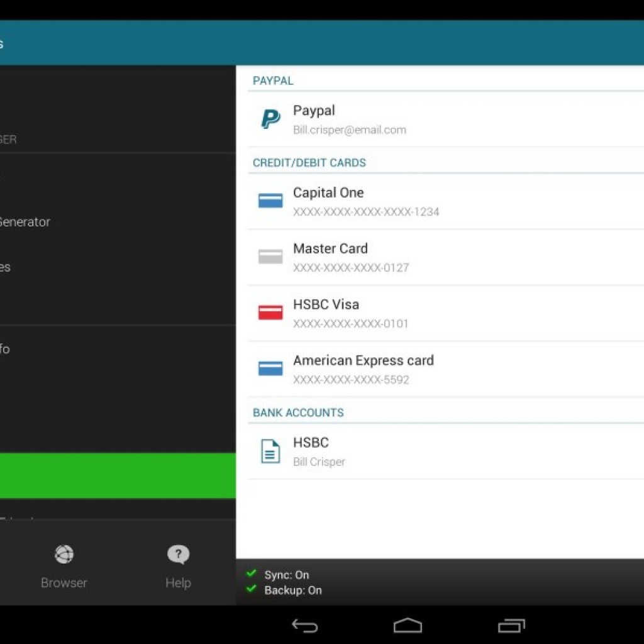Click the Help label in bottom bar
The width and height of the screenshot is (644, 644).
(x=178, y=583)
